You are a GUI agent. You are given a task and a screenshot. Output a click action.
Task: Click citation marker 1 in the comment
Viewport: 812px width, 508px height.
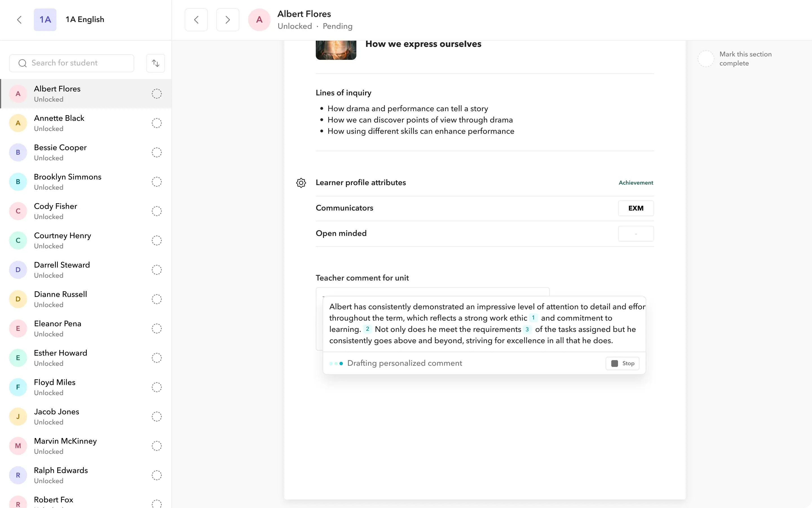point(533,318)
